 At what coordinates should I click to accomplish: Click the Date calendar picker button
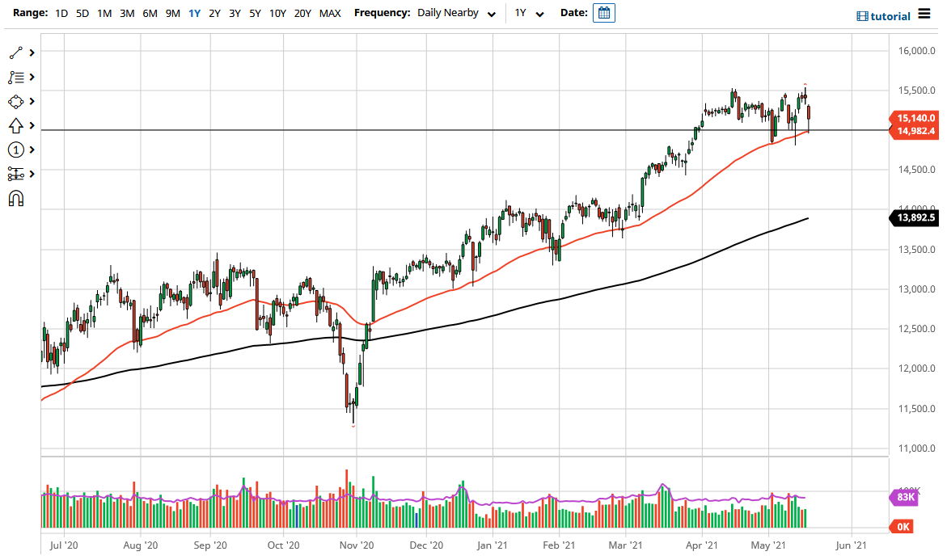click(604, 13)
